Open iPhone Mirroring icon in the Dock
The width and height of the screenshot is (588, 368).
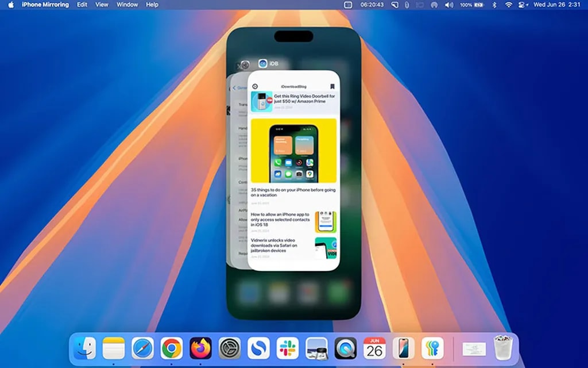pos(403,348)
